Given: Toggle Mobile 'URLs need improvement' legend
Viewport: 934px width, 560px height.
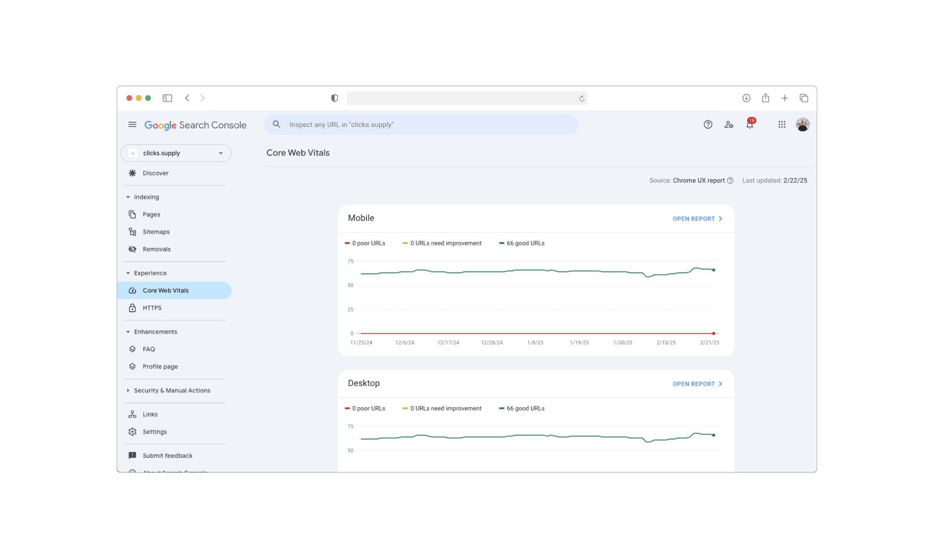Looking at the screenshot, I should [442, 243].
